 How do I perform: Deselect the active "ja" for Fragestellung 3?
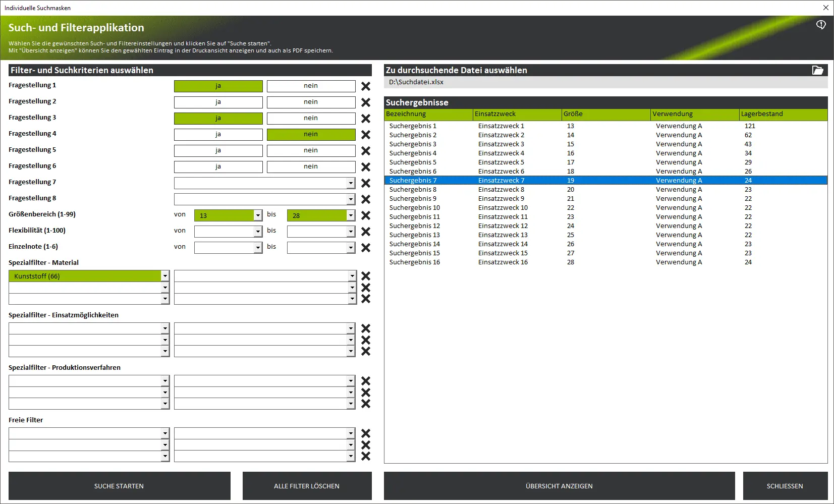tap(218, 119)
